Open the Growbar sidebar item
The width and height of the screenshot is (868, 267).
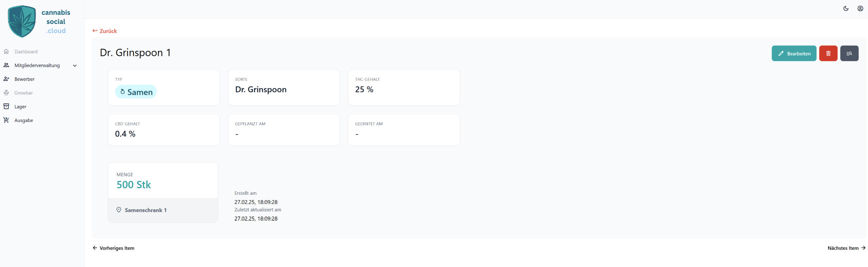[x=23, y=93]
